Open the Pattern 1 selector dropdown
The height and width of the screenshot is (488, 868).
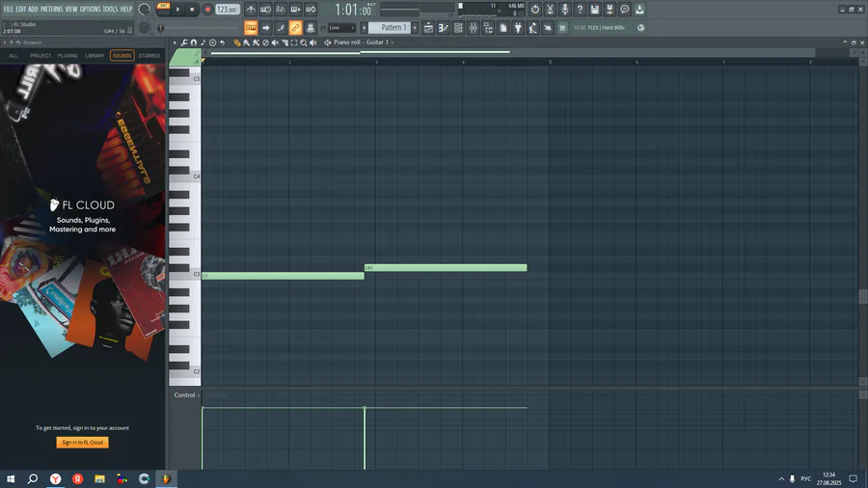click(x=391, y=28)
